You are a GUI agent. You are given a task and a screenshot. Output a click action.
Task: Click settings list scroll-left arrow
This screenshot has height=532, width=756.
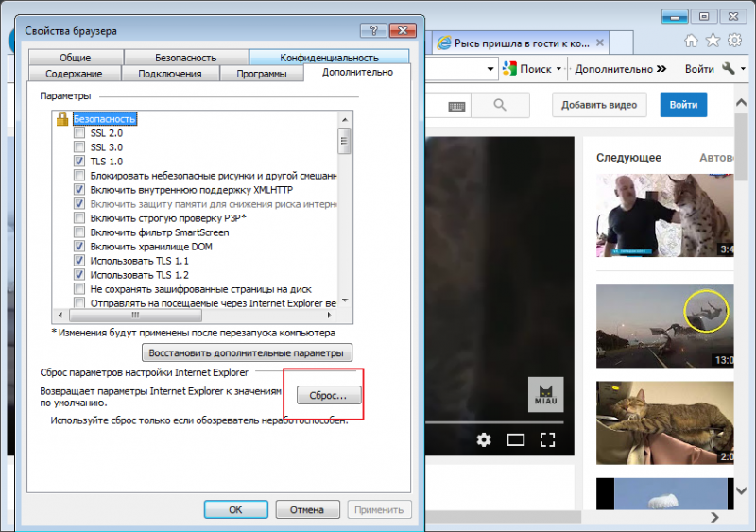pyautogui.click(x=60, y=315)
